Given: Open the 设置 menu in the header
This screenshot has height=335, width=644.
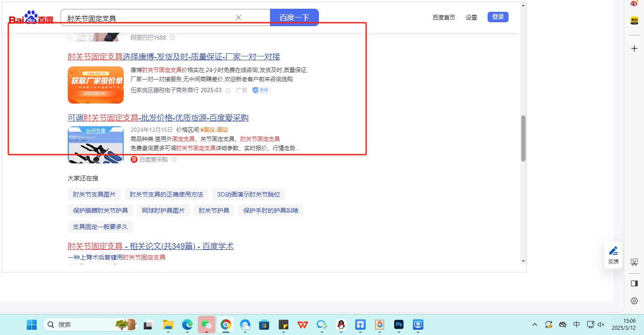Looking at the screenshot, I should tap(471, 17).
